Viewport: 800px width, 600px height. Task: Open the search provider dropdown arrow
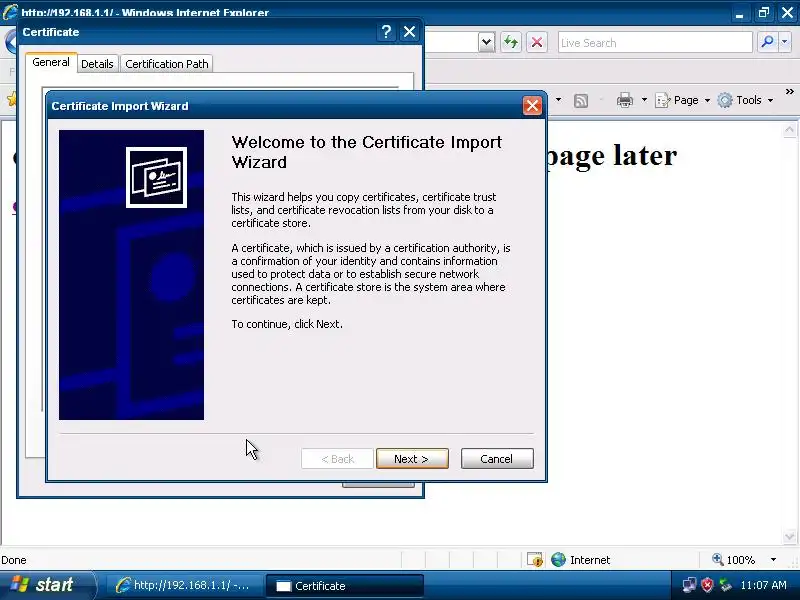[x=785, y=42]
